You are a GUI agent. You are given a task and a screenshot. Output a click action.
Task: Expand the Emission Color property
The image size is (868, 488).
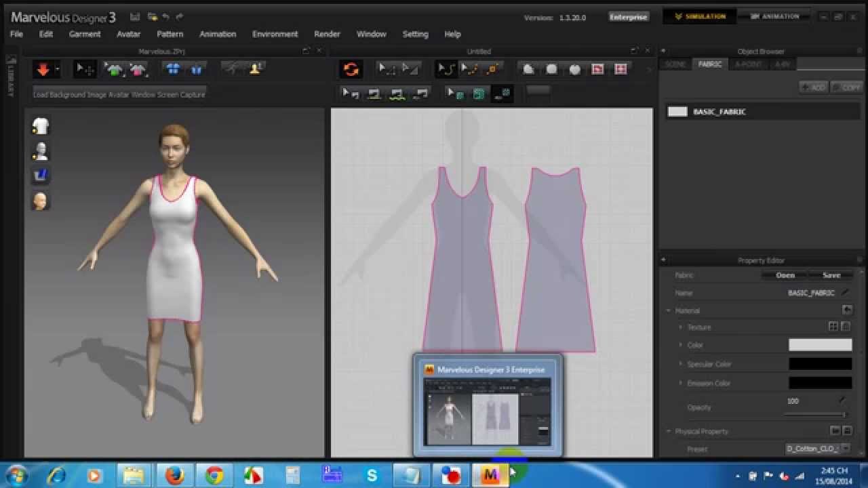coord(680,383)
